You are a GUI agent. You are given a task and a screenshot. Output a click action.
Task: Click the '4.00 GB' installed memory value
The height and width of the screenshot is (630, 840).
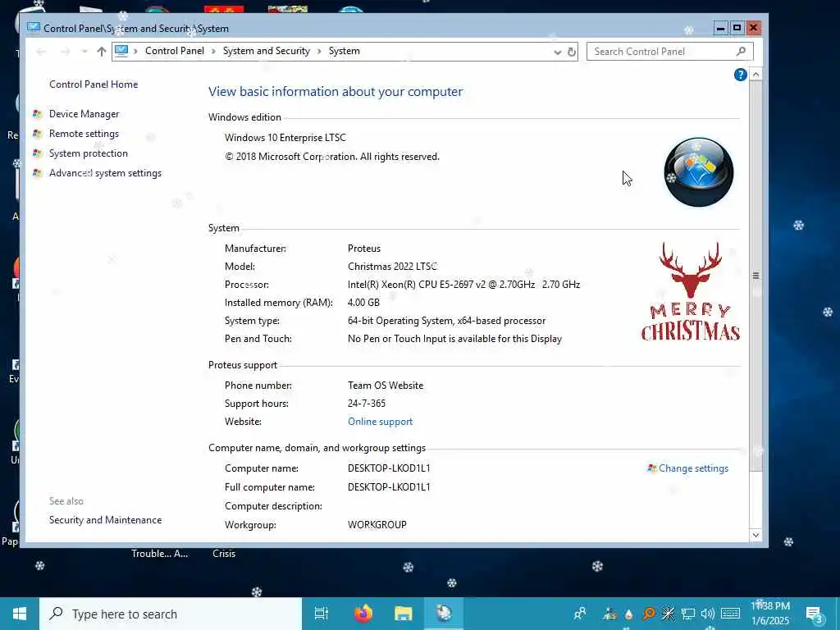tap(363, 303)
